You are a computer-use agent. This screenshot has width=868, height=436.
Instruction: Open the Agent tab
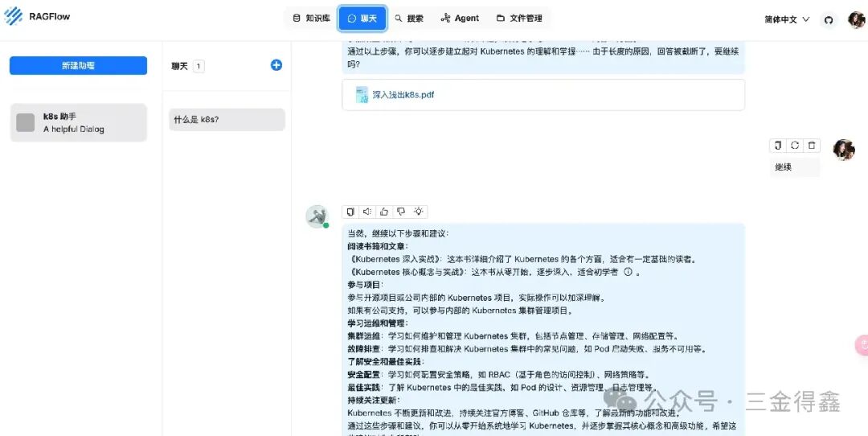[460, 19]
